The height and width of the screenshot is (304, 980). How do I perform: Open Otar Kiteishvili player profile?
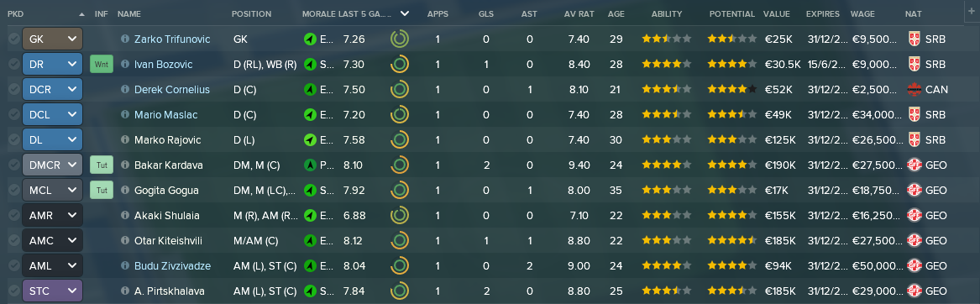pos(168,241)
